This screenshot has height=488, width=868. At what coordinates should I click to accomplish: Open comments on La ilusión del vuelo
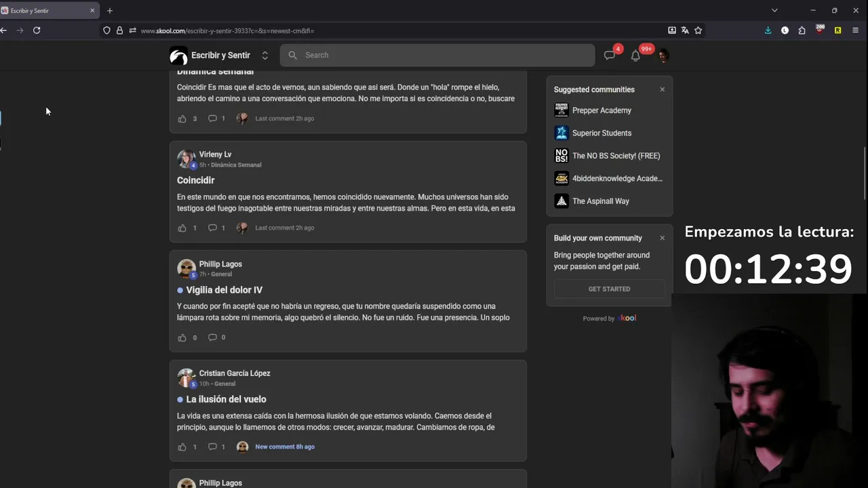[x=212, y=447]
